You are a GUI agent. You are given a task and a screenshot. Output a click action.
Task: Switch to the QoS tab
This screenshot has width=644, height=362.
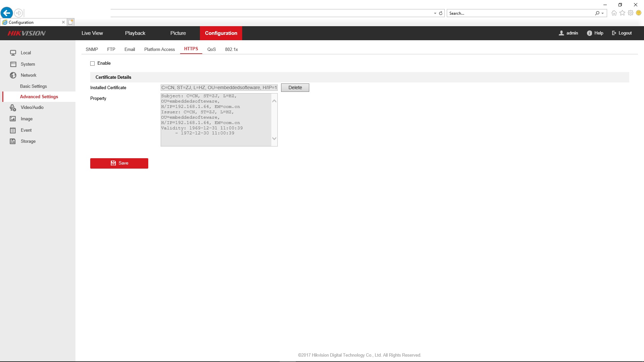coord(211,49)
